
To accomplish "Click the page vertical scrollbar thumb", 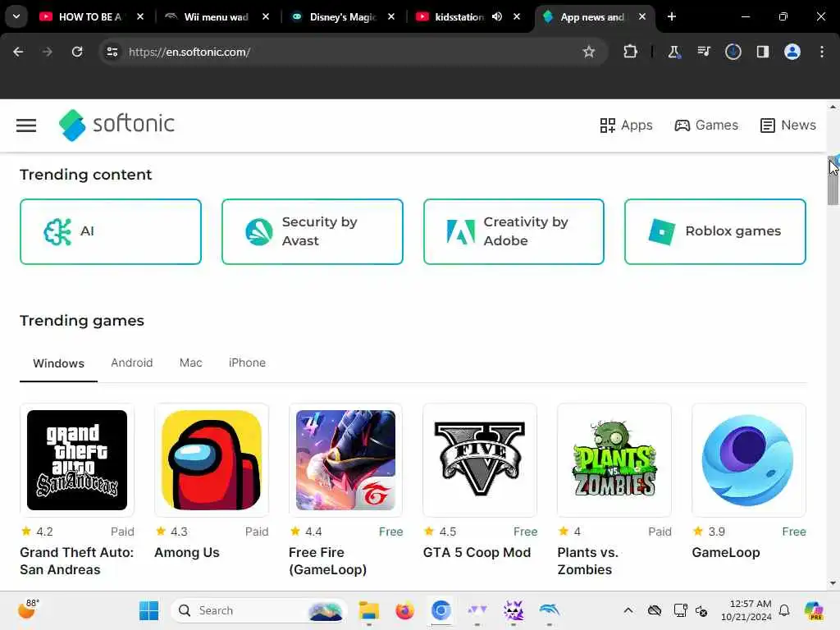I will pyautogui.click(x=833, y=181).
